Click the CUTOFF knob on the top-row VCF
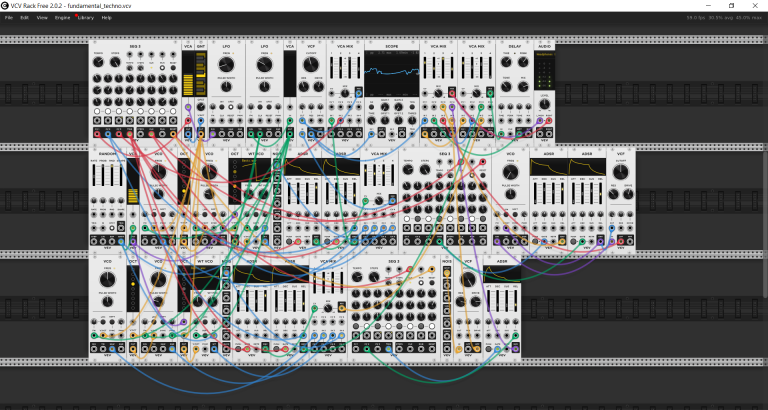The image size is (768, 410). [311, 65]
